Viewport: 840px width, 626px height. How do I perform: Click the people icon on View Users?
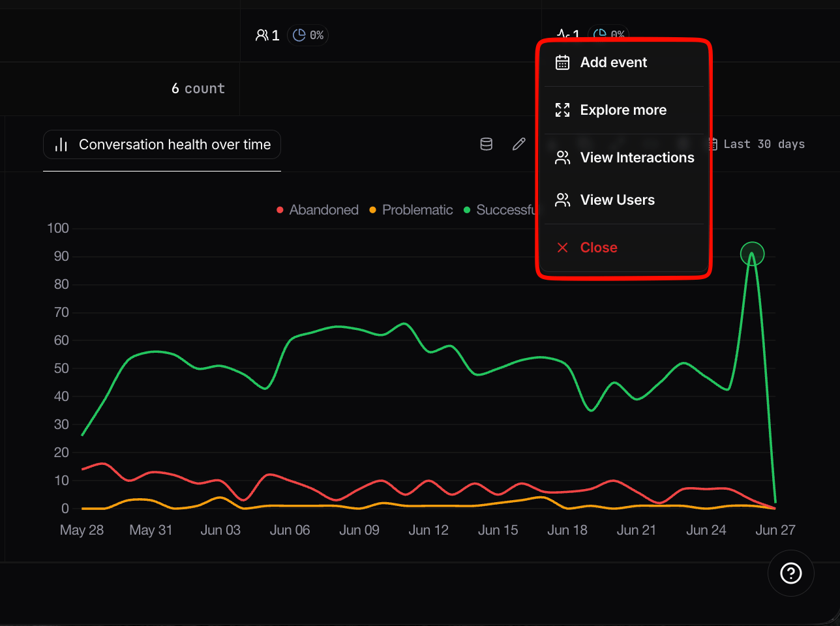tap(562, 200)
